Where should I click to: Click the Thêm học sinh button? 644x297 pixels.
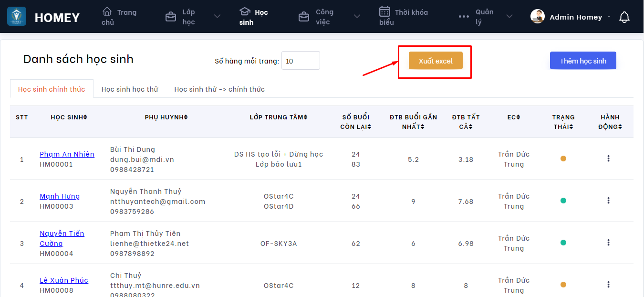583,61
